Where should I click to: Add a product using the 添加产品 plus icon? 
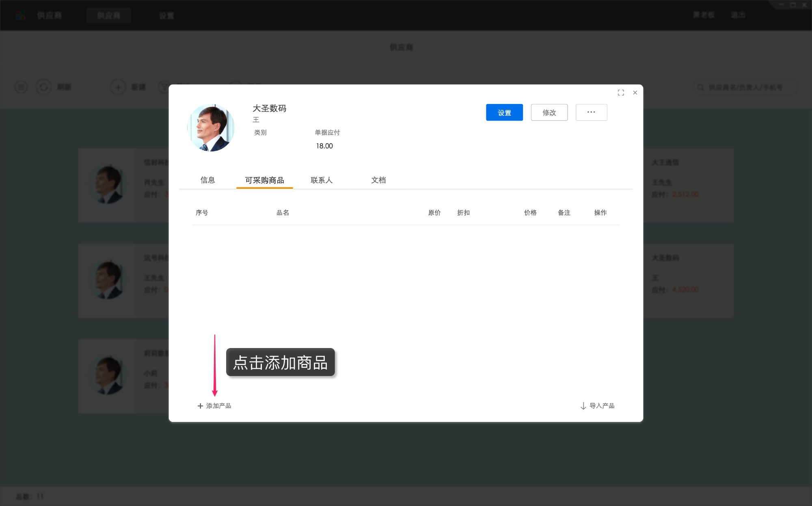click(200, 405)
